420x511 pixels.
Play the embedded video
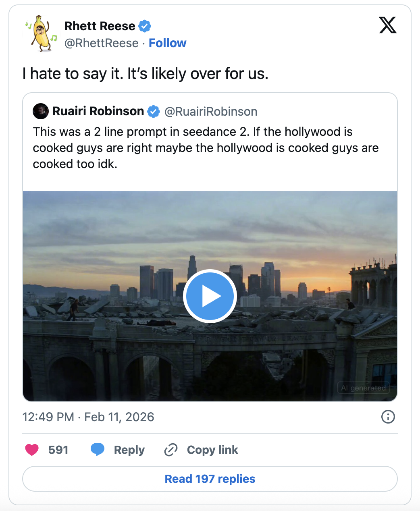point(210,296)
